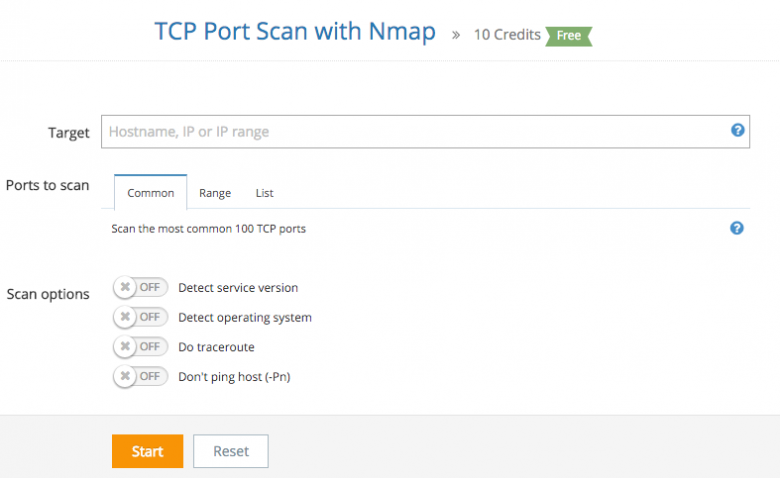Click the 'Ports to scan' label
The width and height of the screenshot is (780, 478).
pos(47,185)
